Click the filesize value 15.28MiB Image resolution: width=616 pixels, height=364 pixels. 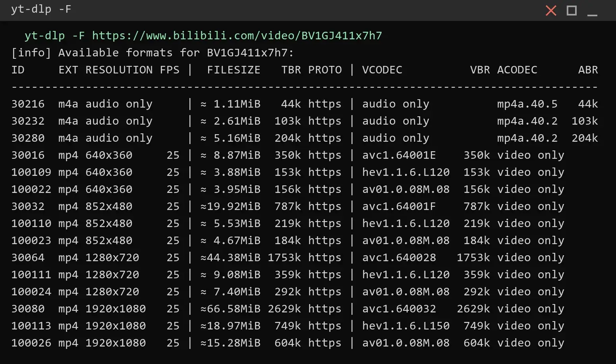234,343
